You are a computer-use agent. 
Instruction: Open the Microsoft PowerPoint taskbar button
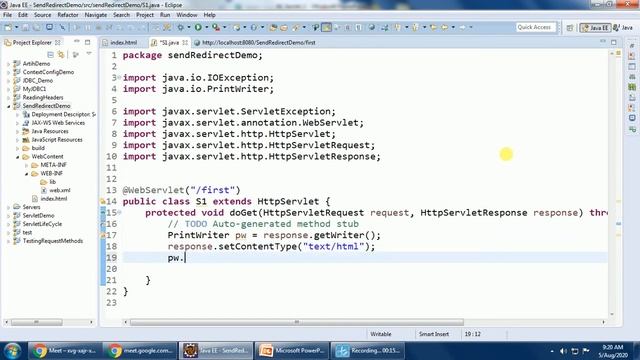pyautogui.click(x=292, y=351)
